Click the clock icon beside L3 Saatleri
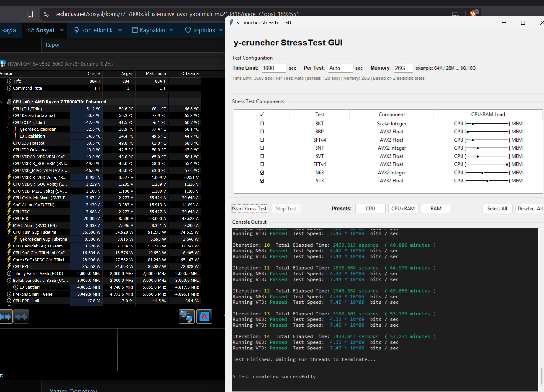Screen dimensions: 544x392 [x=16, y=287]
